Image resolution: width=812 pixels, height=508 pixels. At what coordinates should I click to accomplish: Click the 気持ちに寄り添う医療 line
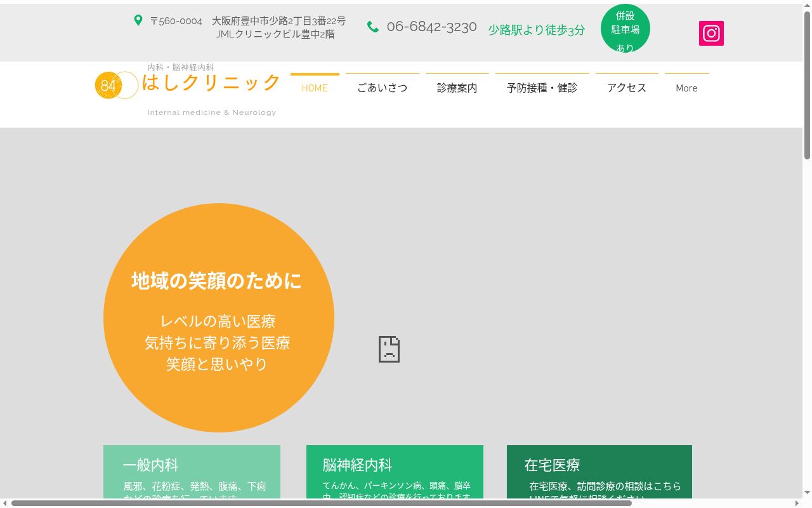tap(218, 343)
